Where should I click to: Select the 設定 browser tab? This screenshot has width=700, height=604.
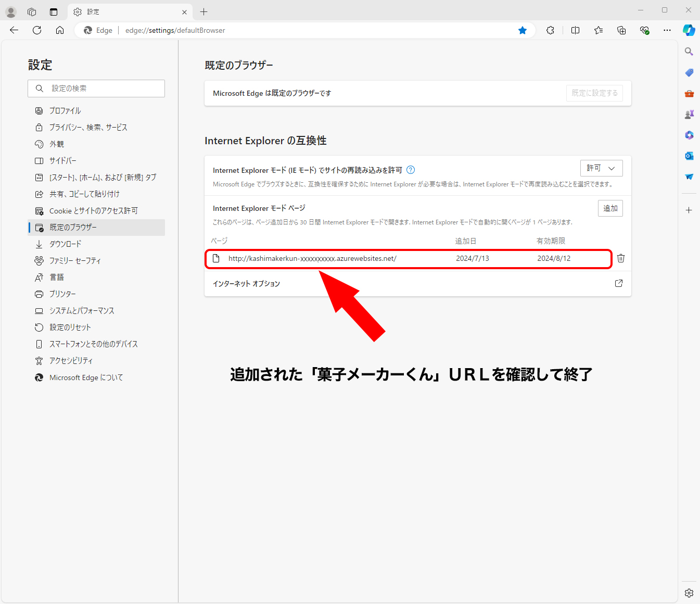(x=130, y=11)
